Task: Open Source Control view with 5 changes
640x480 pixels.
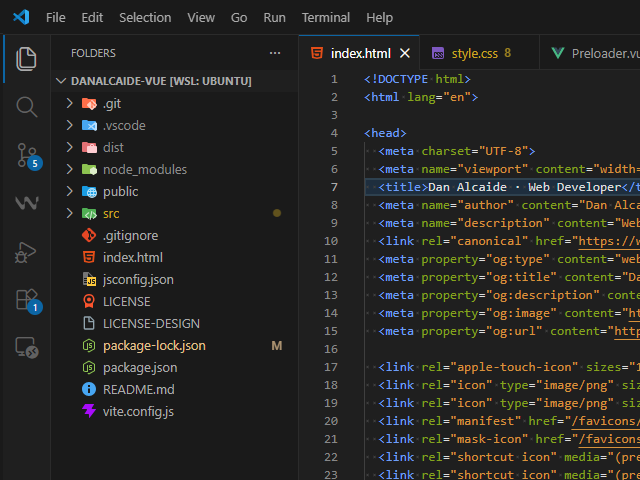Action: click(x=29, y=156)
